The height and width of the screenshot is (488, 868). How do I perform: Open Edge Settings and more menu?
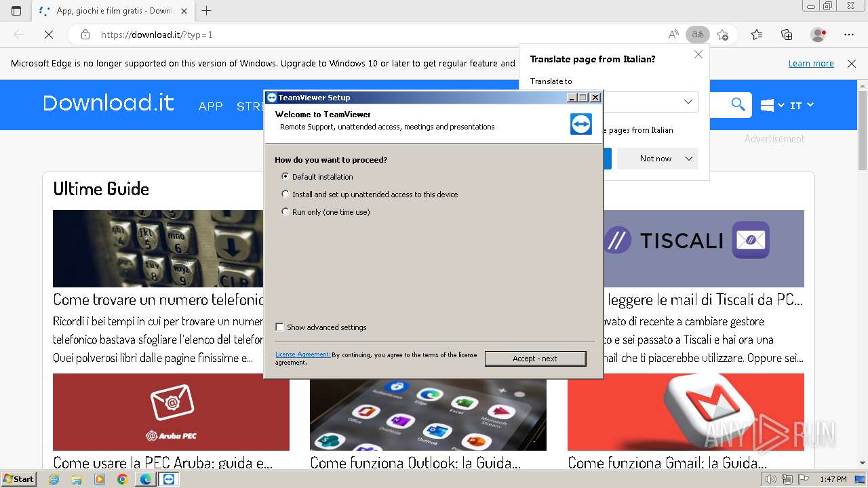pos(849,35)
